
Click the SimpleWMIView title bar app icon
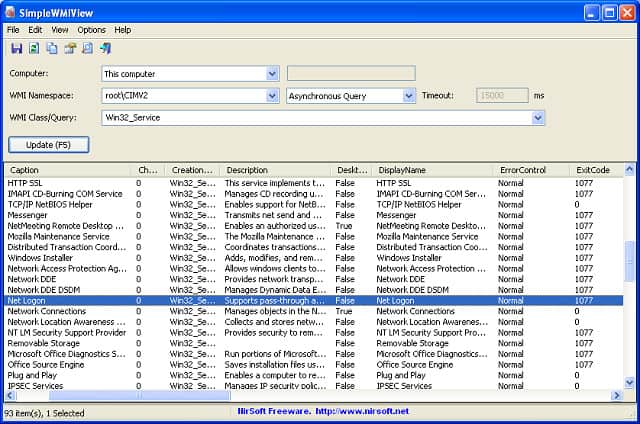click(x=10, y=12)
